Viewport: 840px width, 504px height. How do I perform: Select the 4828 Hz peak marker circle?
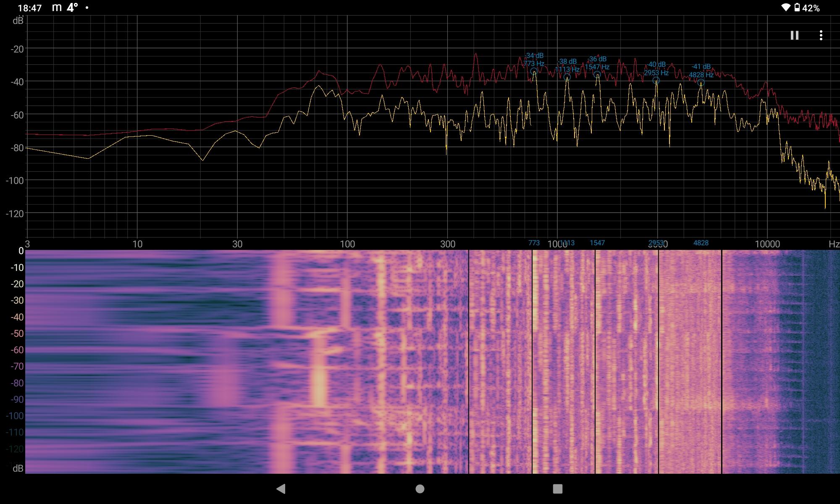(701, 83)
